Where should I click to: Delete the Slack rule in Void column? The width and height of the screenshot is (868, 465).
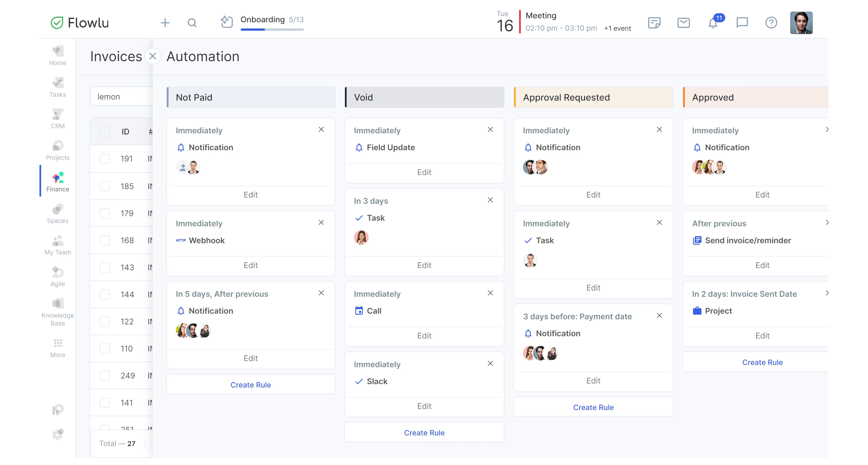click(490, 363)
